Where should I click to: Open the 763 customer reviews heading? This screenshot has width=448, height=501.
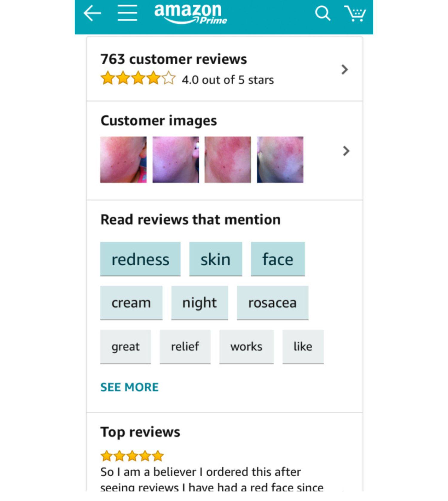pos(174,59)
